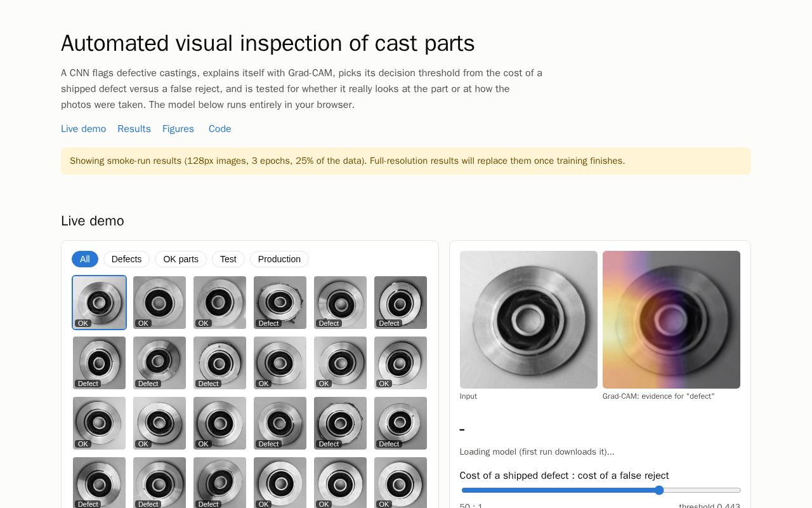Click the large Input casting image
The width and height of the screenshot is (812, 508).
(x=528, y=319)
